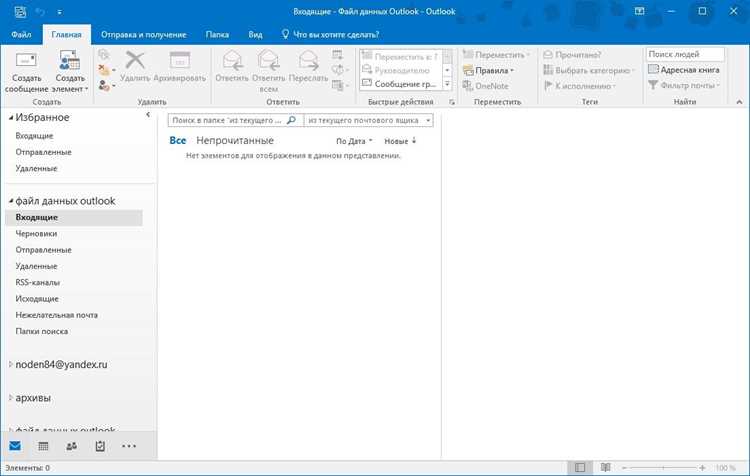Viewport: 750px width, 476px height.
Task: Click the Ignore conversation icon
Action: pos(104,55)
